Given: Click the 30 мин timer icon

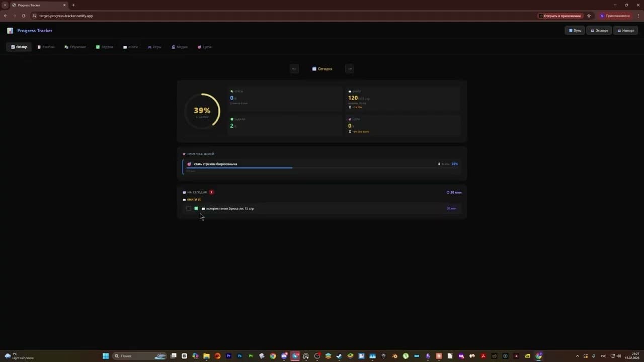Looking at the screenshot, I should click(447, 192).
